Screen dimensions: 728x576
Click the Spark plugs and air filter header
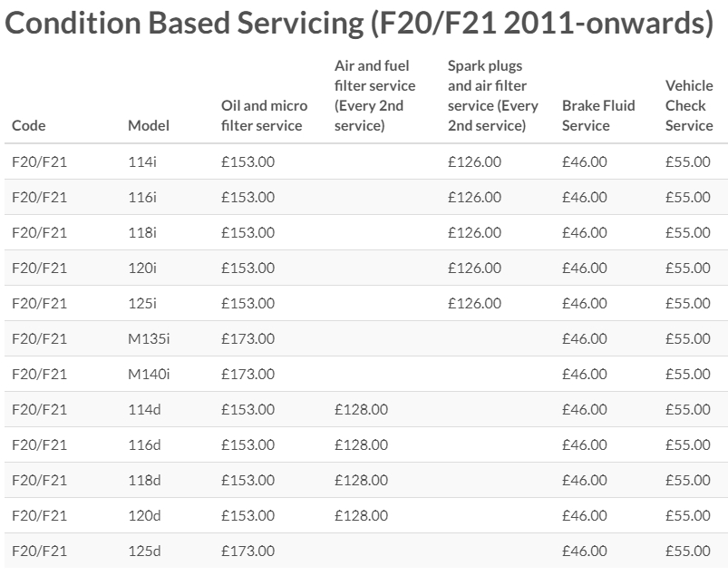pos(492,95)
